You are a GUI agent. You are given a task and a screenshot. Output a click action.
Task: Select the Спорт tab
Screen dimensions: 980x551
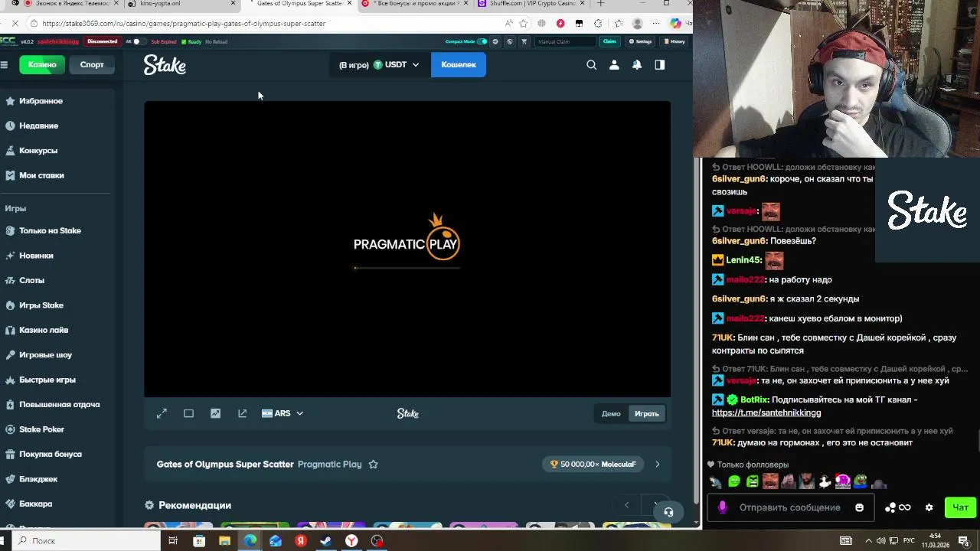[x=92, y=65]
